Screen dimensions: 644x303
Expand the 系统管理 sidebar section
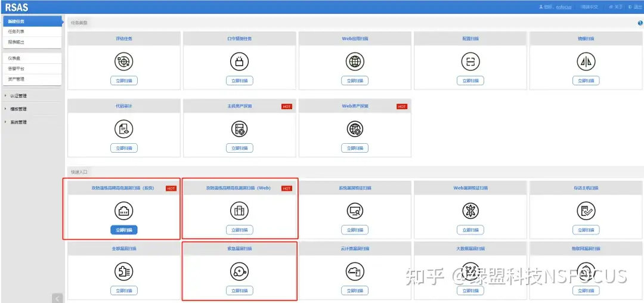click(x=18, y=122)
